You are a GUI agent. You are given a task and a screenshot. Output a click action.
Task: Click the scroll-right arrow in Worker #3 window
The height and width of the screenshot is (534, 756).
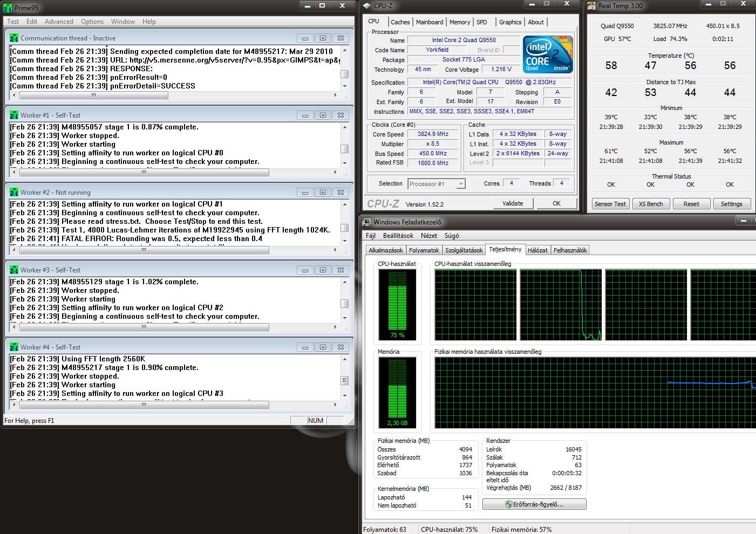[336, 327]
